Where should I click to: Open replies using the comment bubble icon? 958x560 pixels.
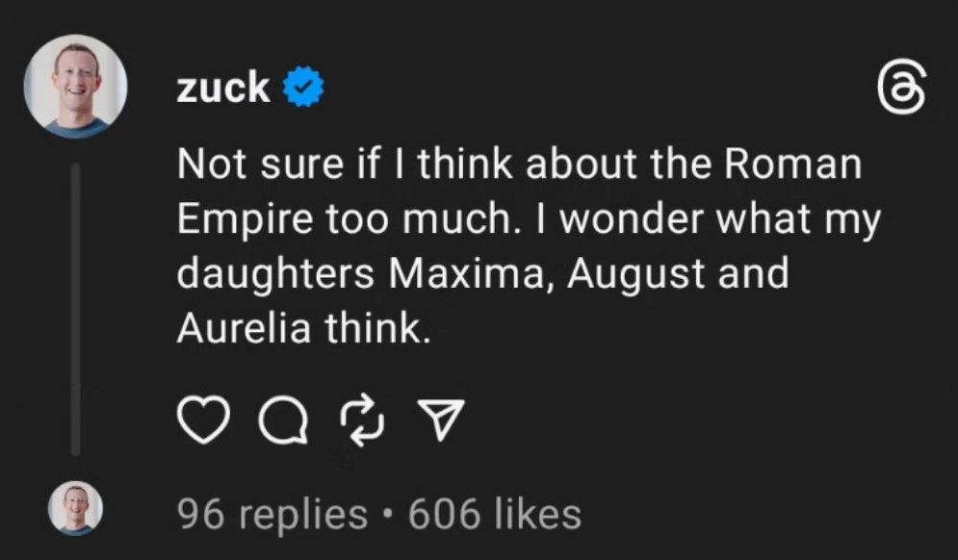pyautogui.click(x=285, y=423)
